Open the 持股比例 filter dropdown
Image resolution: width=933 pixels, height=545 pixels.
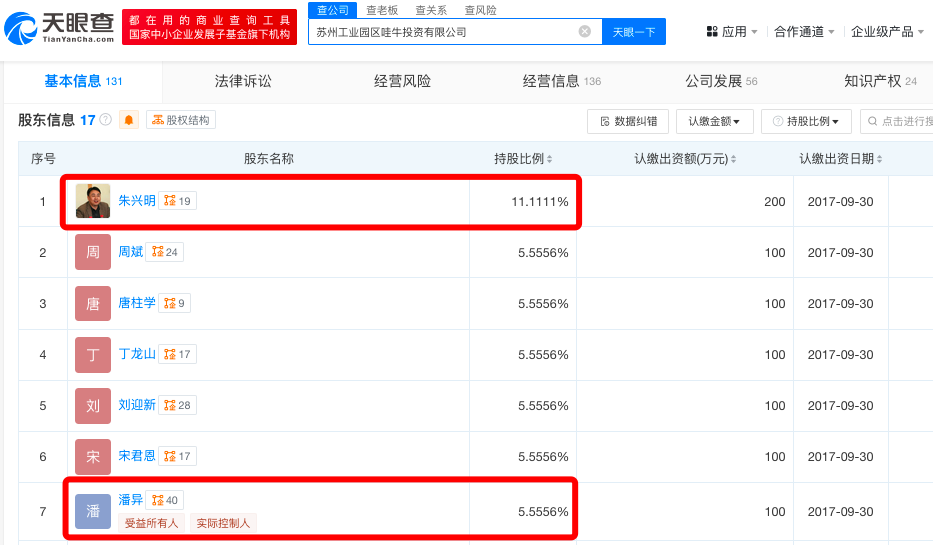[x=806, y=121]
